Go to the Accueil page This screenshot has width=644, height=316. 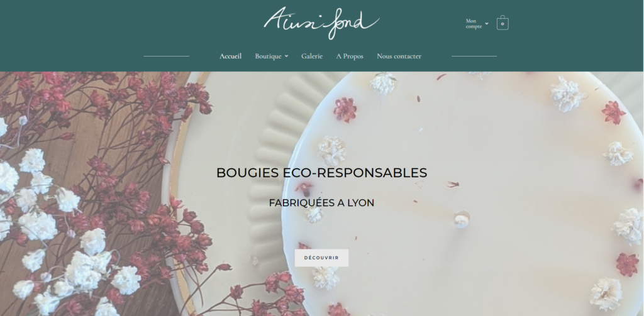(230, 56)
